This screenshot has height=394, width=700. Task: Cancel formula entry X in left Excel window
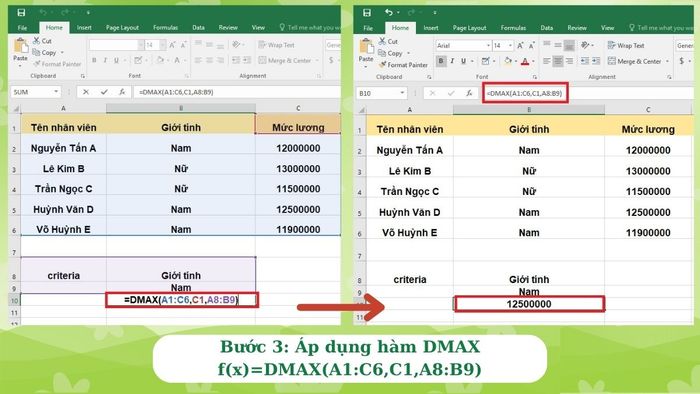coord(86,92)
